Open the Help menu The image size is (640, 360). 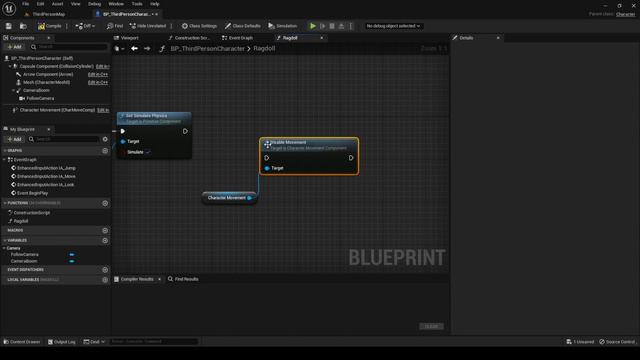(155, 4)
